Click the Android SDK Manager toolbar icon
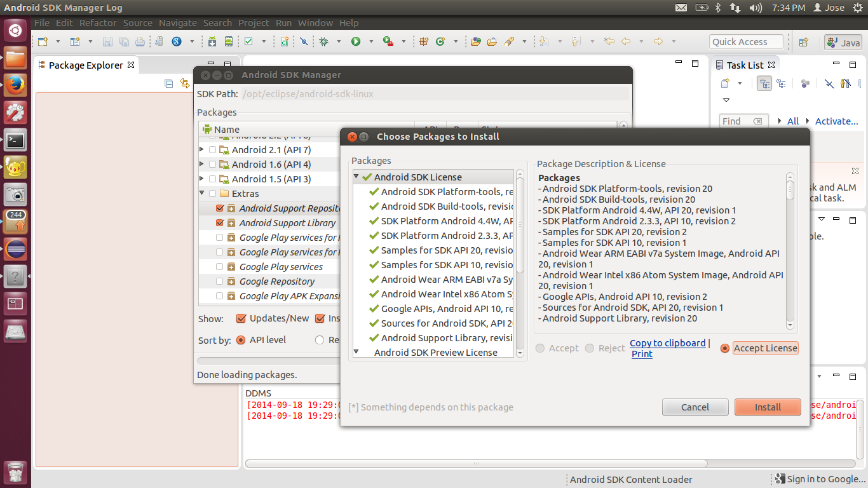The width and height of the screenshot is (868, 488). coord(212,41)
